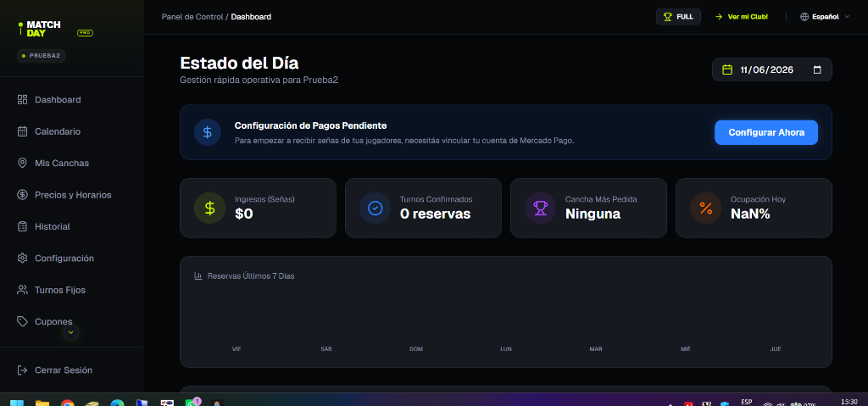
Task: Click the JUE day label on chart
Action: pyautogui.click(x=776, y=349)
